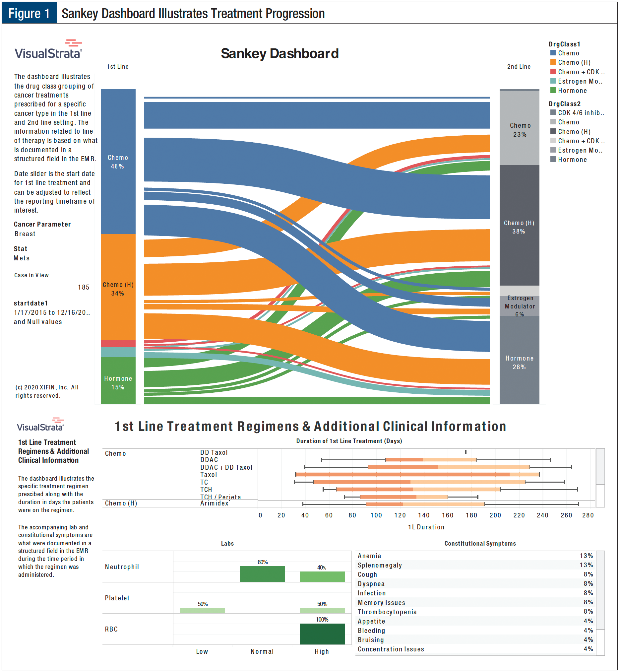The height and width of the screenshot is (672, 620).
Task: Click the CDK 4/6 inhib.. swatch in DrgClass2
Action: [x=553, y=113]
